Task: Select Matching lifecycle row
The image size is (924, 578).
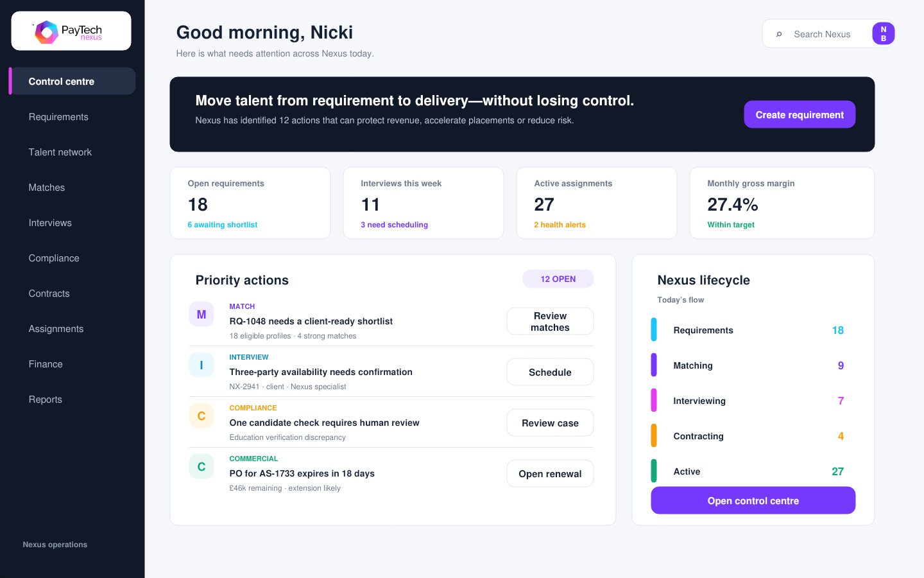Action: pyautogui.click(x=753, y=365)
